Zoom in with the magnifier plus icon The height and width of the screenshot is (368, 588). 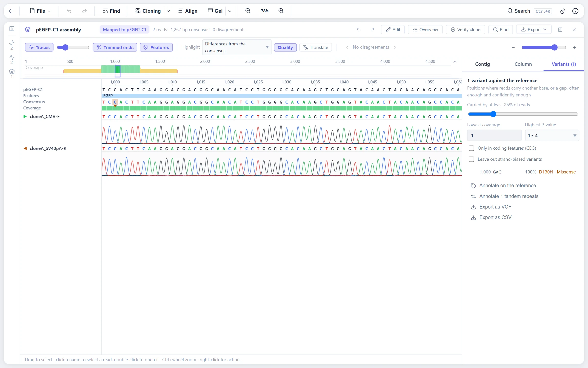281,11
